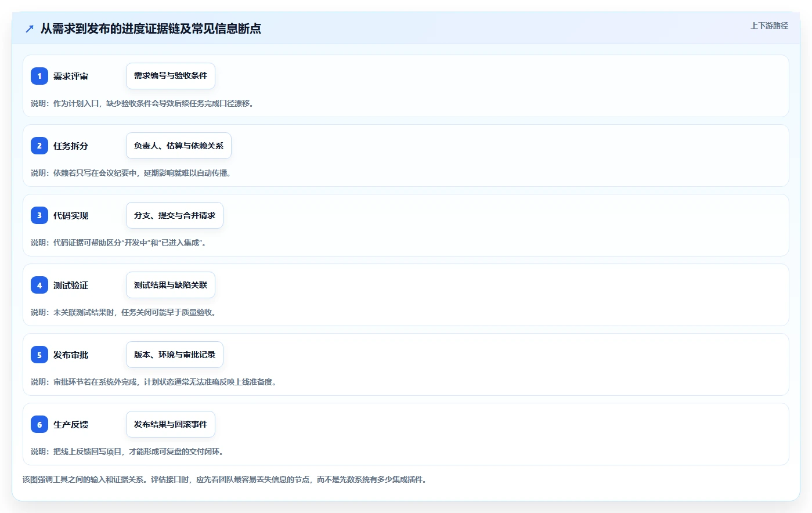This screenshot has height=513, width=812.
Task: Click the 代码实现 step name
Action: click(x=71, y=215)
